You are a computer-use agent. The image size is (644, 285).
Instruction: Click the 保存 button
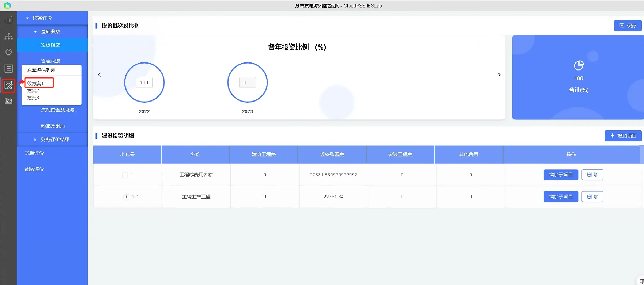(x=628, y=26)
